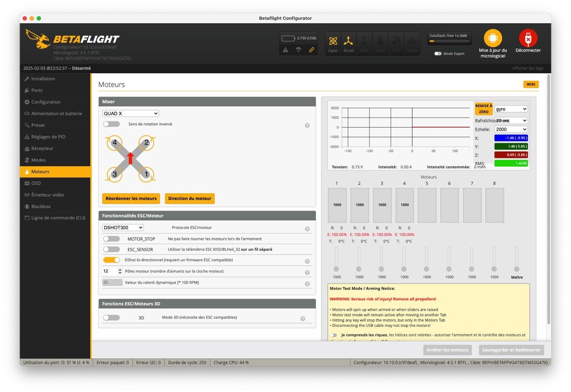The height and width of the screenshot is (392, 571).
Task: Open the Configuration tab
Action: click(x=55, y=102)
